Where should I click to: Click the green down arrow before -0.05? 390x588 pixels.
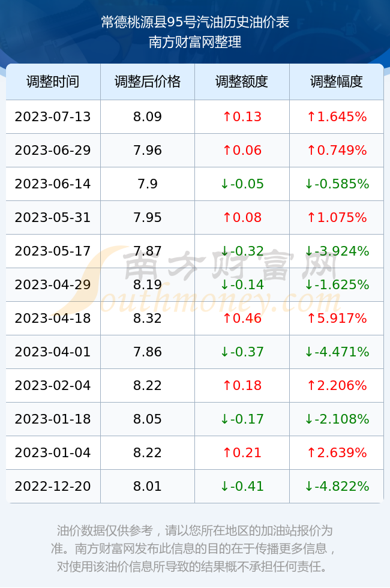[224, 184]
